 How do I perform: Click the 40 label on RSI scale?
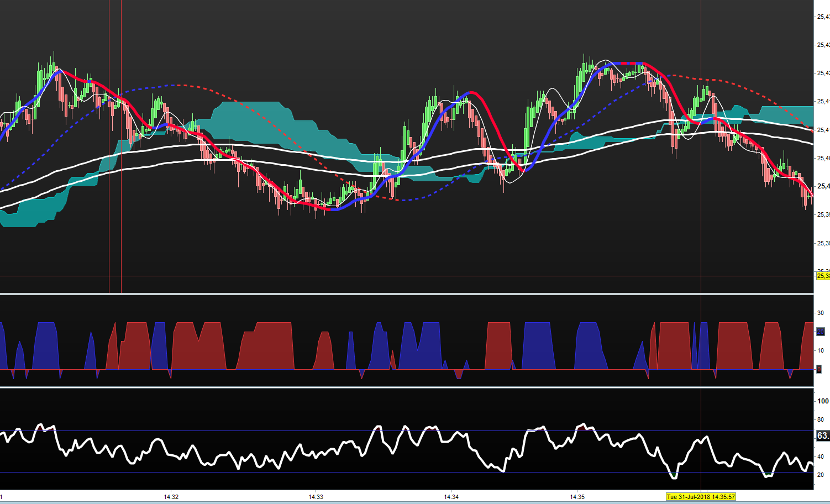tap(821, 456)
